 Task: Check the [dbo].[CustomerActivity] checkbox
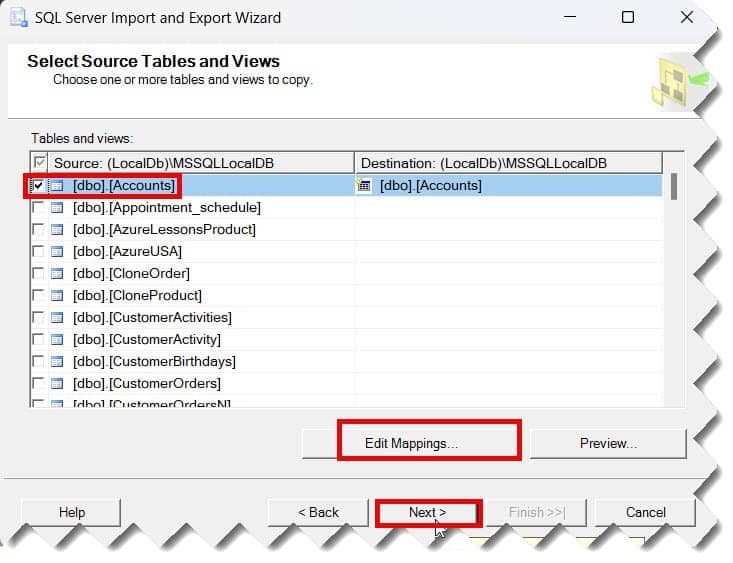click(38, 339)
